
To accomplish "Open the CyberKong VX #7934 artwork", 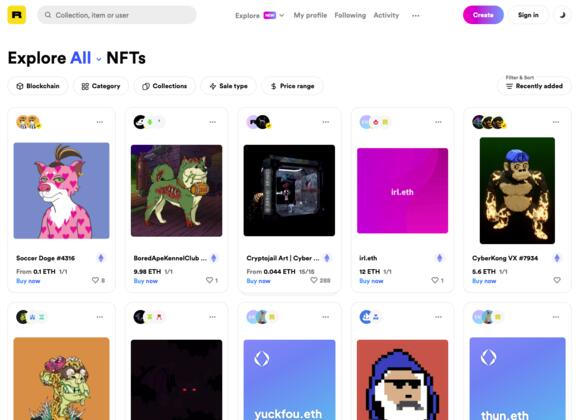I will click(x=517, y=191).
